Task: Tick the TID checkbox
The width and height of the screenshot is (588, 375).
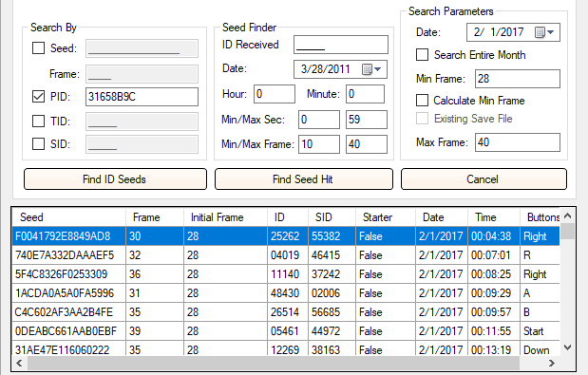Action: [x=39, y=121]
